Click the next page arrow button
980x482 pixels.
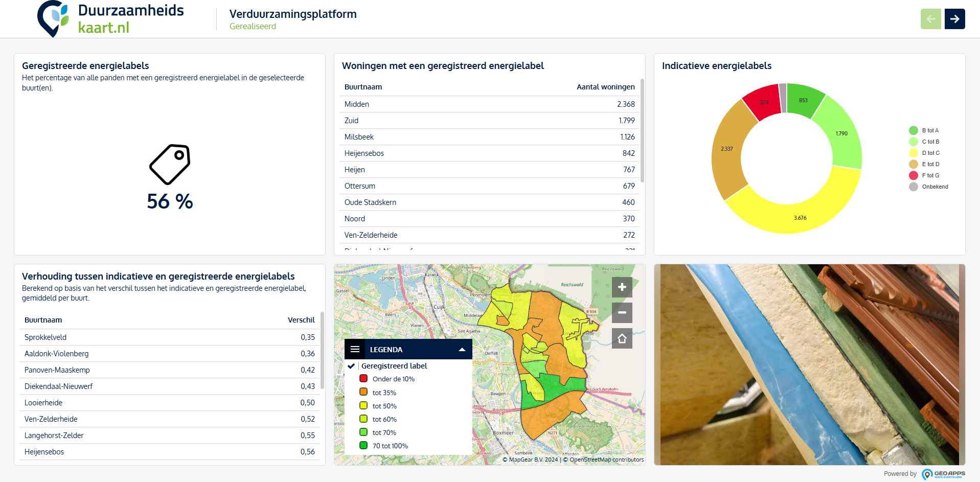click(x=954, y=19)
